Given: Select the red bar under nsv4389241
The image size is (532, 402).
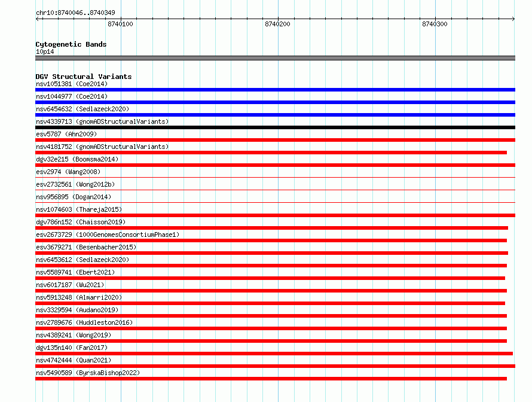Looking at the screenshot, I should tap(271, 341).
